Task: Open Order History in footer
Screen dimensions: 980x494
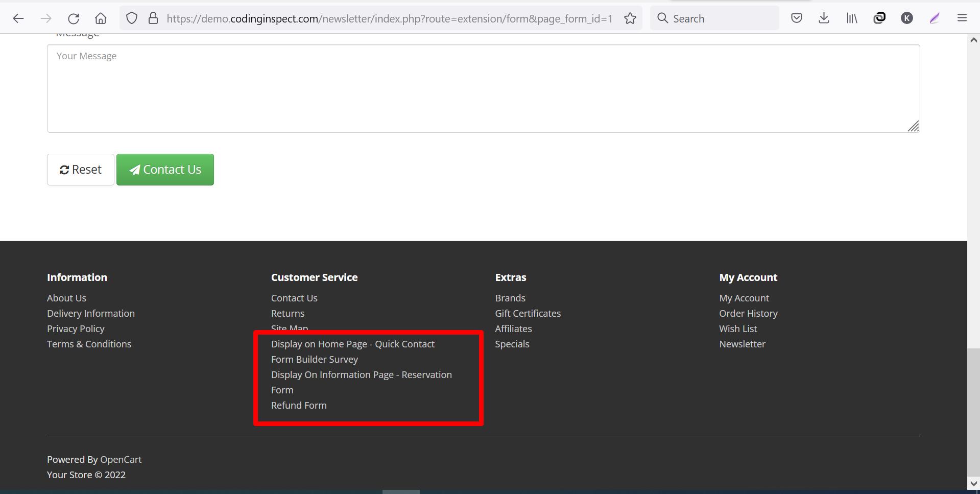Action: tap(748, 313)
